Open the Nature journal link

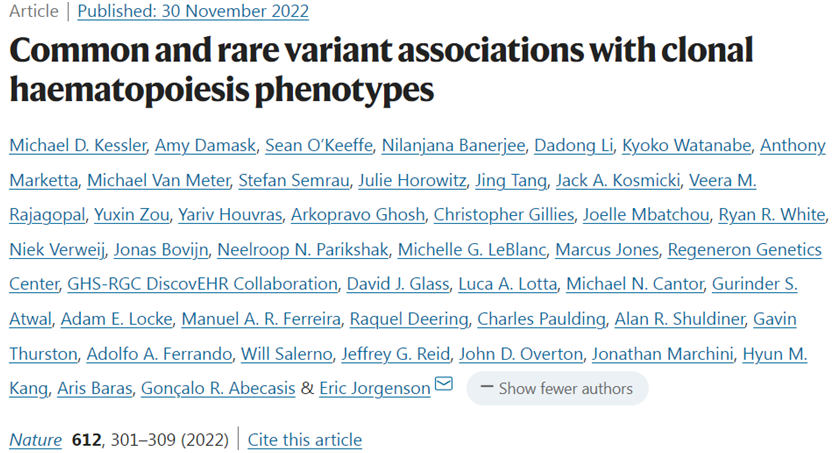point(34,439)
